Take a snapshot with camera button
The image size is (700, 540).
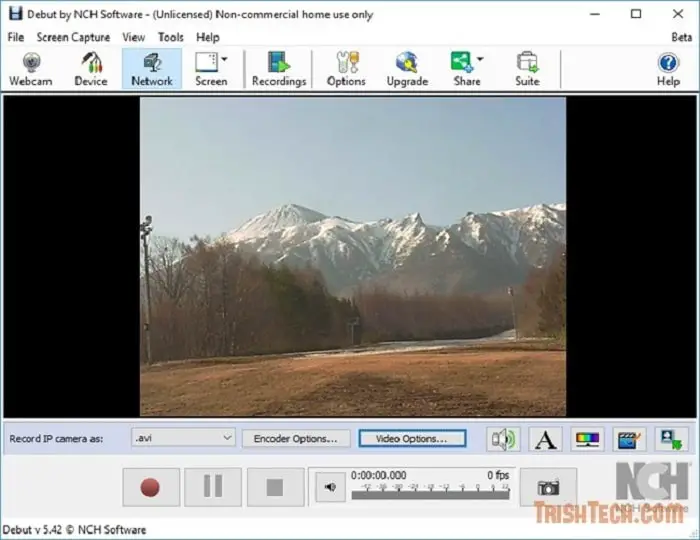pos(548,487)
